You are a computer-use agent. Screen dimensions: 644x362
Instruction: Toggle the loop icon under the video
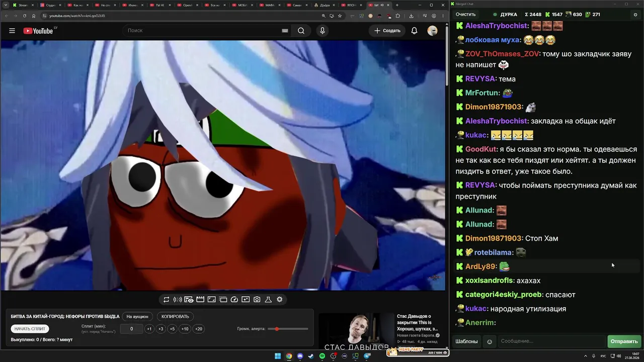click(x=166, y=300)
